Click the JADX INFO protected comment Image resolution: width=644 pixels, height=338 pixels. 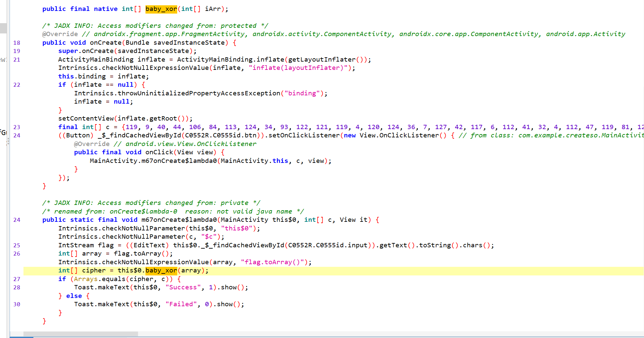[155, 26]
